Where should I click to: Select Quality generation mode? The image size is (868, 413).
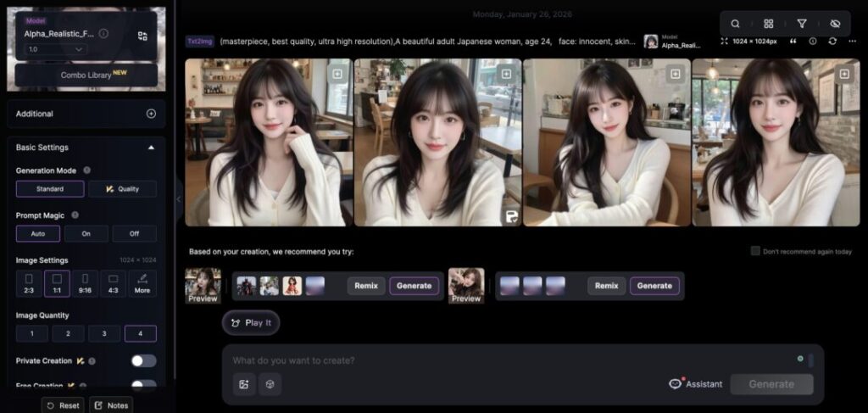(122, 188)
